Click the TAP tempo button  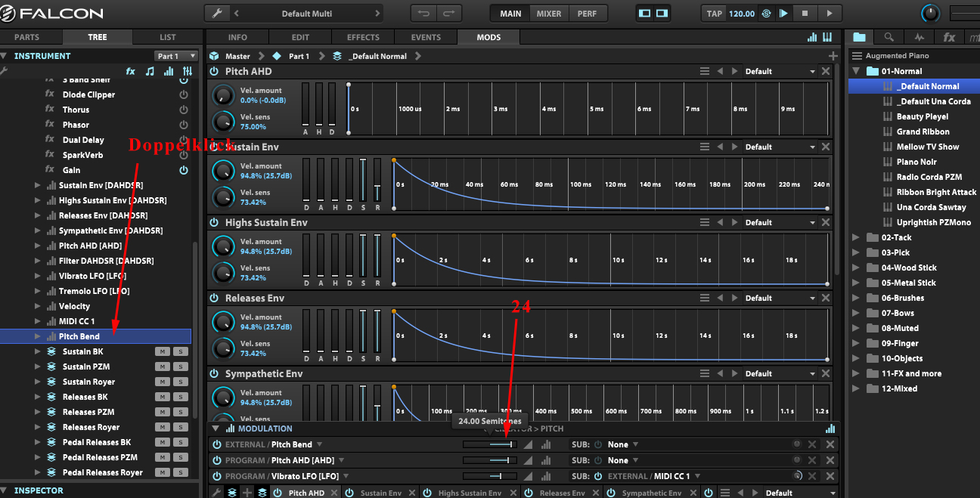click(715, 14)
